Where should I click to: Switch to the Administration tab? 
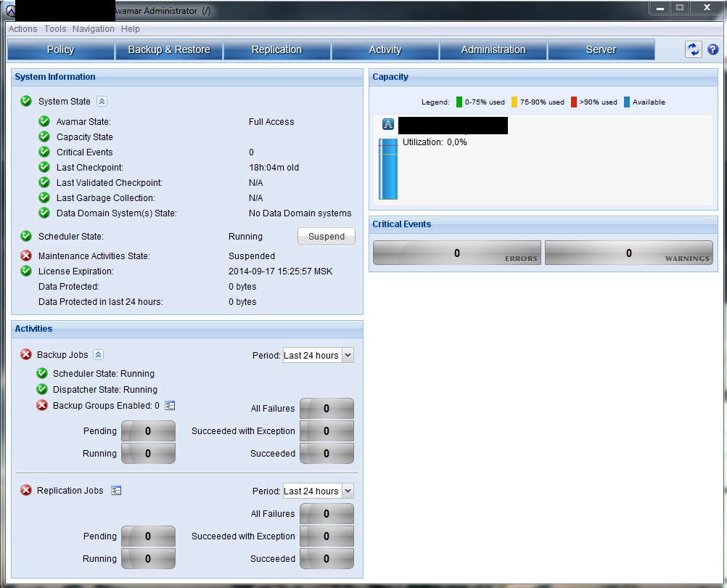[x=493, y=49]
